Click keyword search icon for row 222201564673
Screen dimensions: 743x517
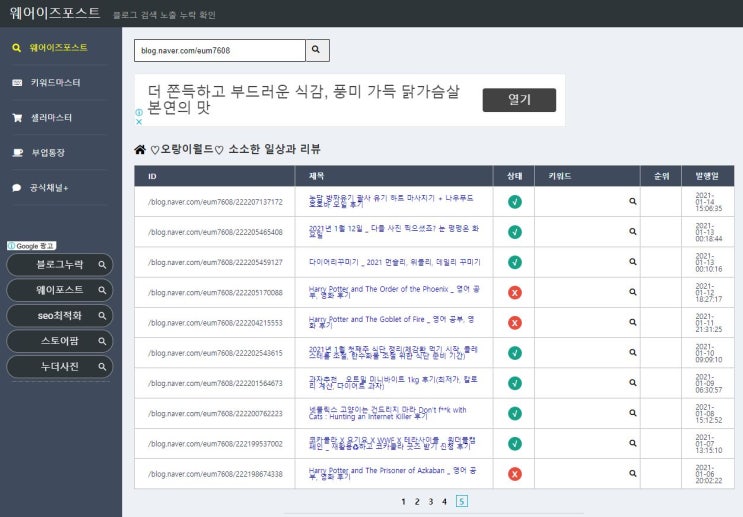[633, 382]
